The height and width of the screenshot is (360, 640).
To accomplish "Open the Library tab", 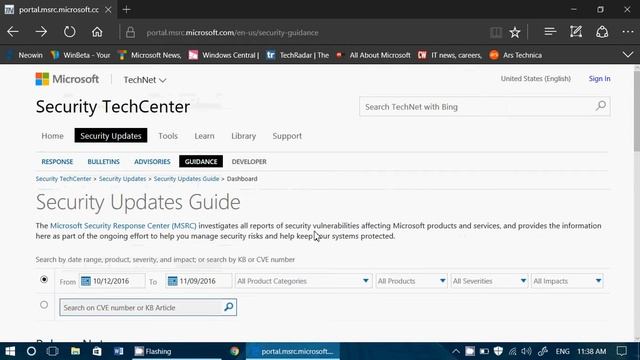I will pos(243,136).
